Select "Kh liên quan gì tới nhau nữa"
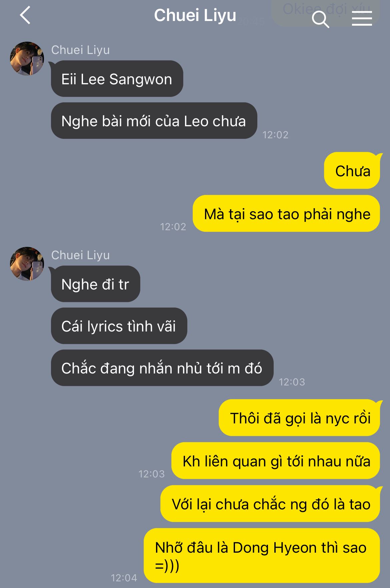390x588 pixels. [276, 461]
